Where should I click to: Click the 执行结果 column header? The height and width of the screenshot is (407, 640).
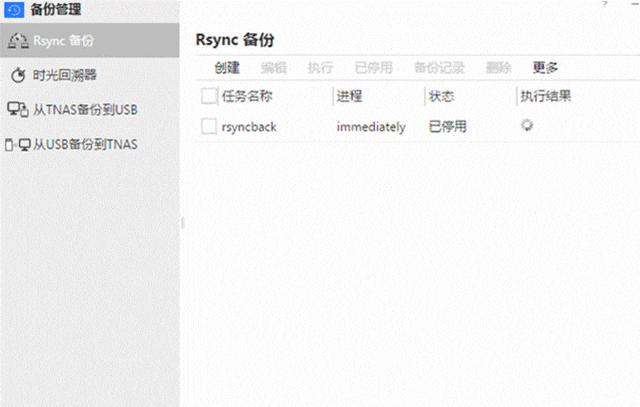(546, 96)
